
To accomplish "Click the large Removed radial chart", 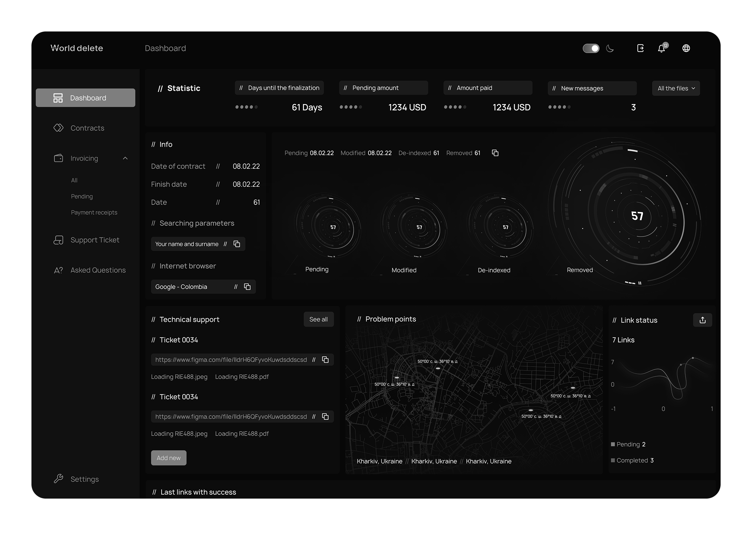I will pyautogui.click(x=637, y=216).
